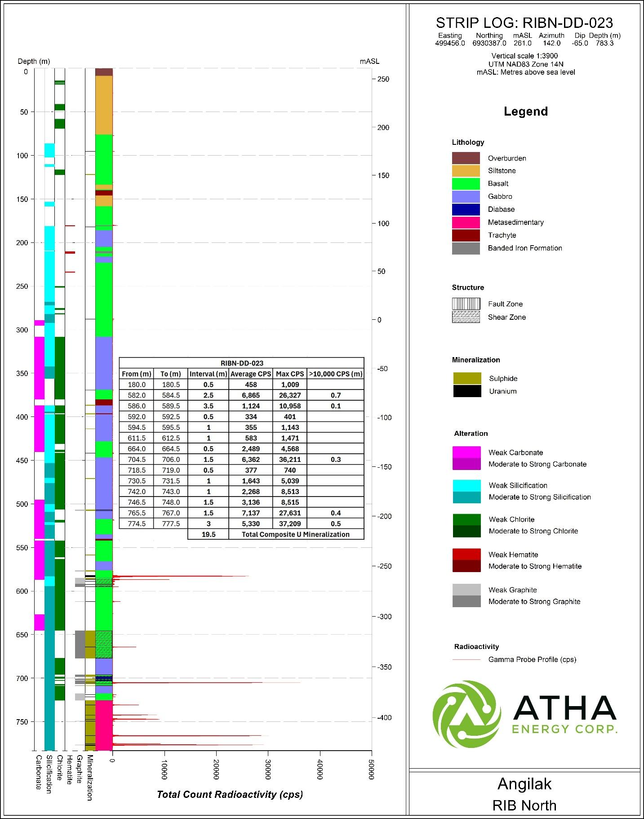Click the Gamma Probe Profile red line sample
644x819 pixels.
click(x=466, y=660)
